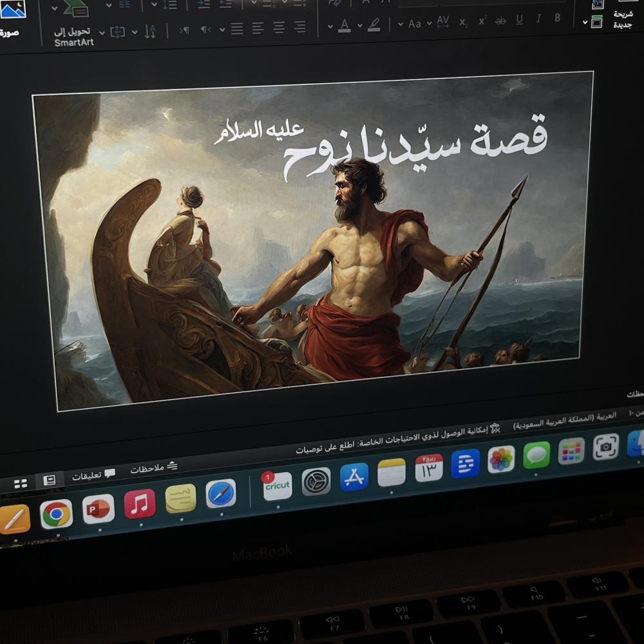Open the paragraph direction dropdown chevron

pyautogui.click(x=222, y=30)
